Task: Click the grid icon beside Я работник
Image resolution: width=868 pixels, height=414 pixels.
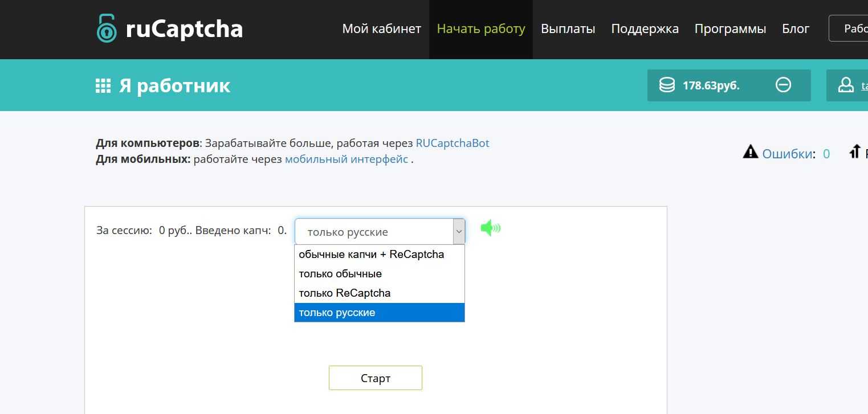Action: point(103,86)
